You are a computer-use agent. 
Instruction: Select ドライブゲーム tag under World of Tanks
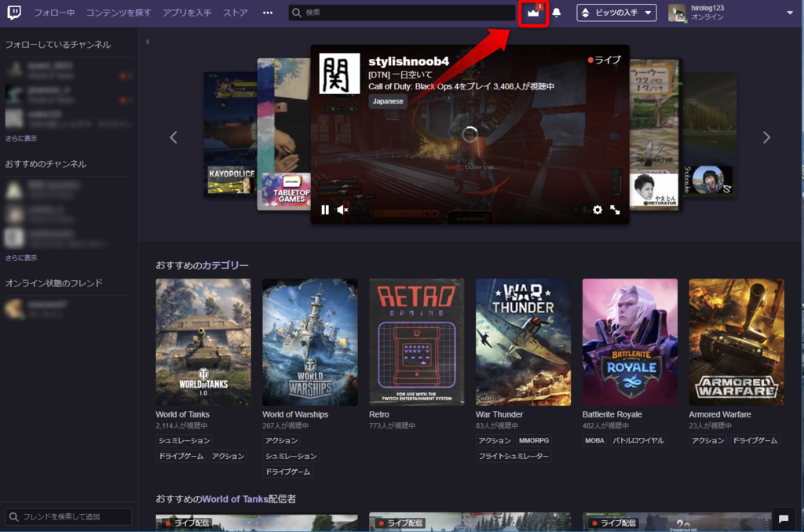coord(181,456)
